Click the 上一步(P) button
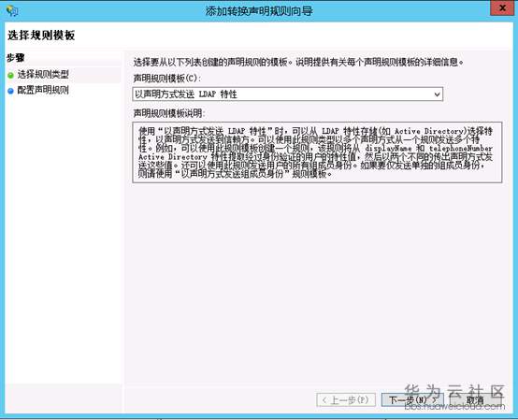 click(346, 400)
